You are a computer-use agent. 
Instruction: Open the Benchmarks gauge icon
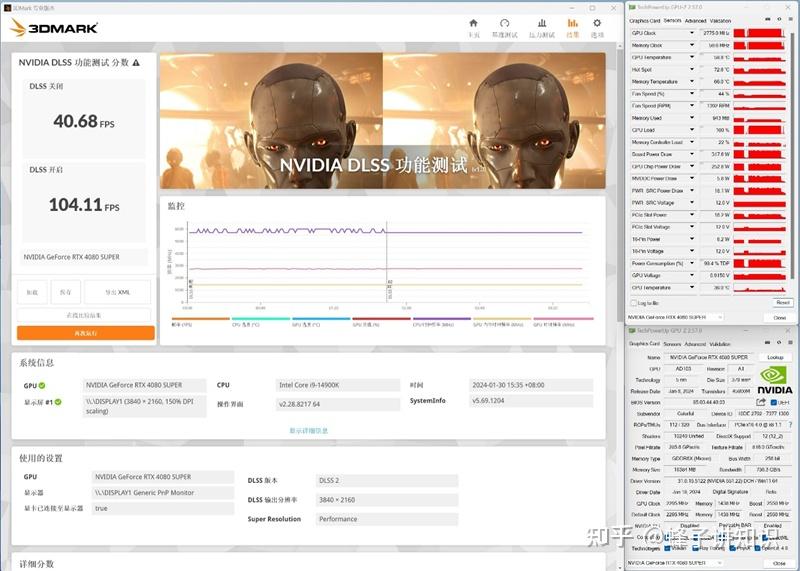506,24
